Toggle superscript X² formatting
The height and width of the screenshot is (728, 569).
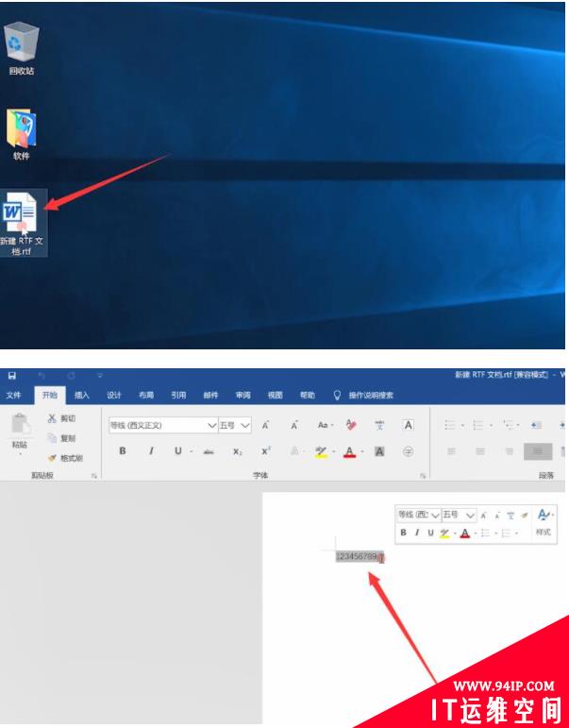coord(266,450)
